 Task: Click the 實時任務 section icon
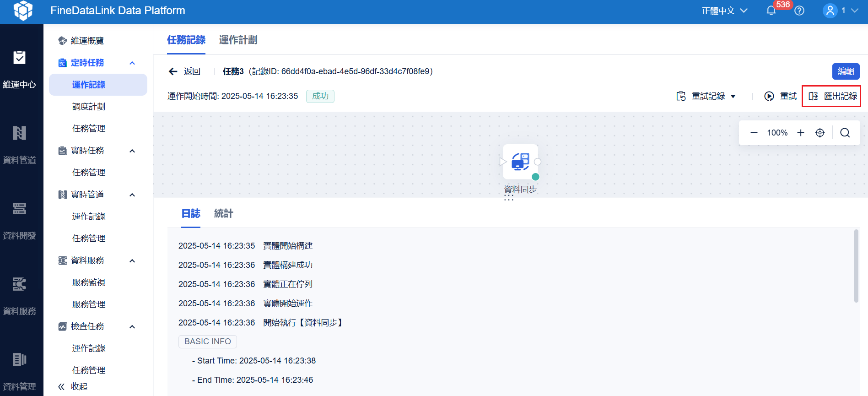[x=63, y=151]
